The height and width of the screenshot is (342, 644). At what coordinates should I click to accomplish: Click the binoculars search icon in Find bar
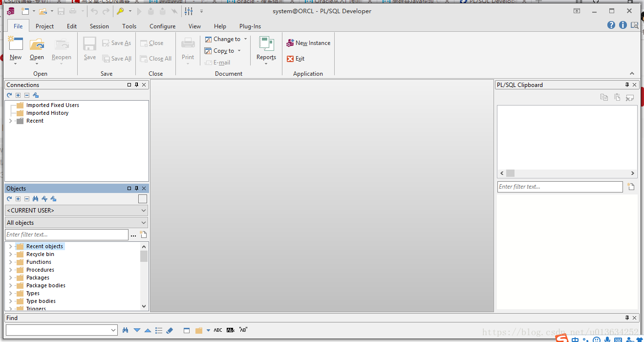point(125,330)
